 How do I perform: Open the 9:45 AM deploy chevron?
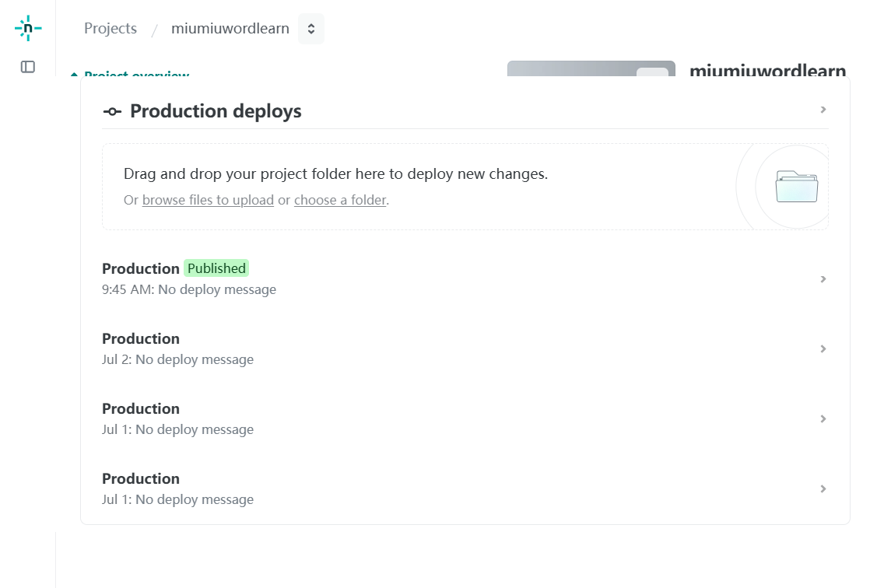click(823, 279)
